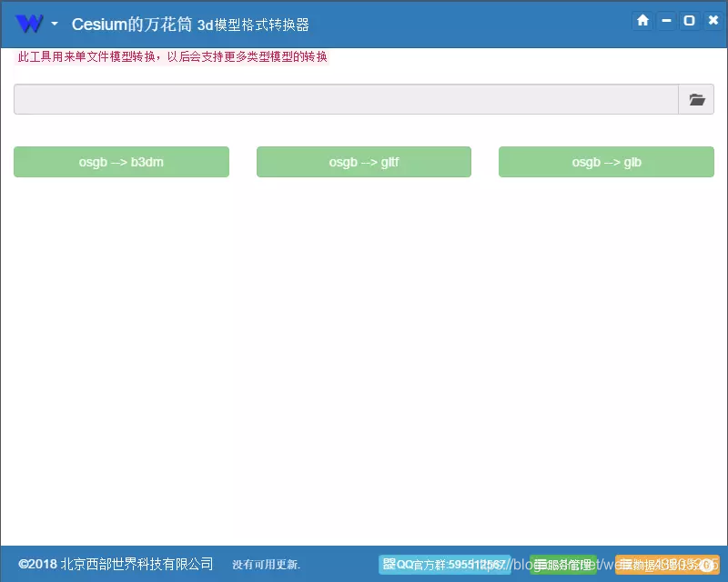Click the title Cesium的万花筒 3d模型格式转换器
Screen dimensions: 728x582
point(190,25)
